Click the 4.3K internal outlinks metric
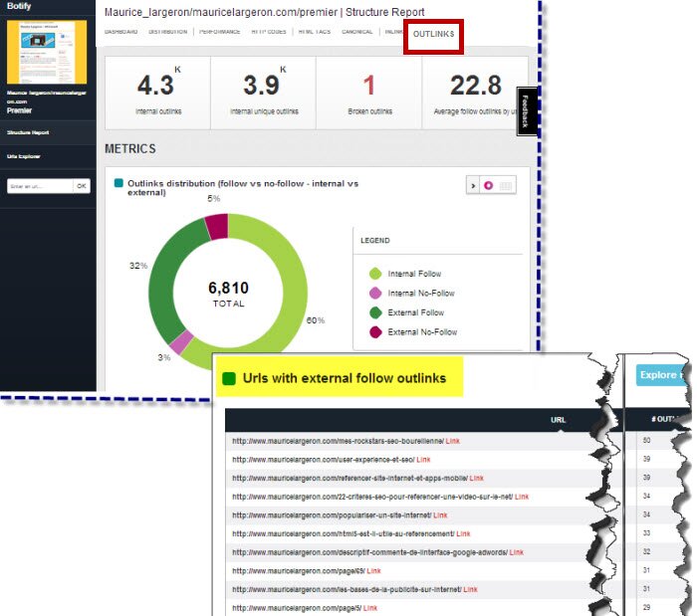697x616 pixels. 157,93
